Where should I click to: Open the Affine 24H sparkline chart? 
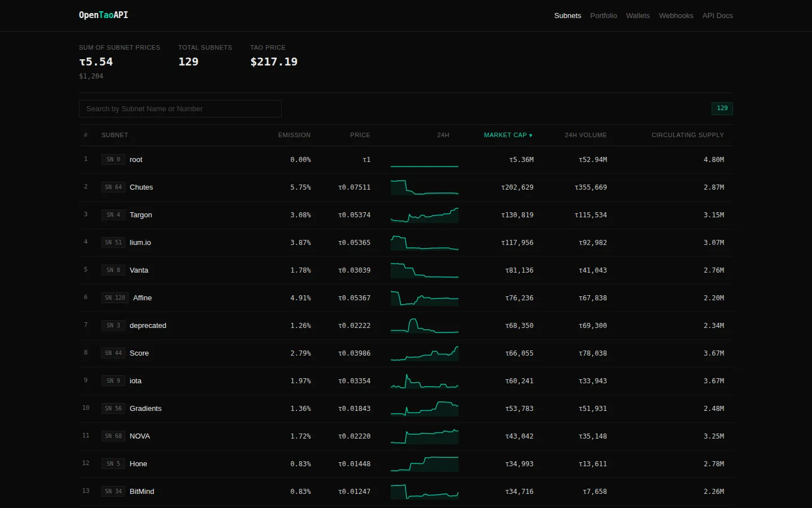pos(425,298)
